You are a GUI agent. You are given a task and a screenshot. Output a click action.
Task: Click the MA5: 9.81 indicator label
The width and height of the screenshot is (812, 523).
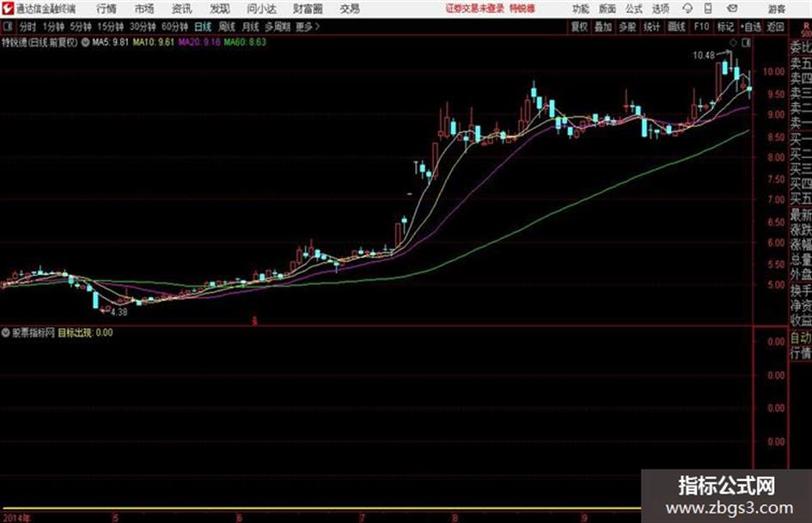[110, 42]
